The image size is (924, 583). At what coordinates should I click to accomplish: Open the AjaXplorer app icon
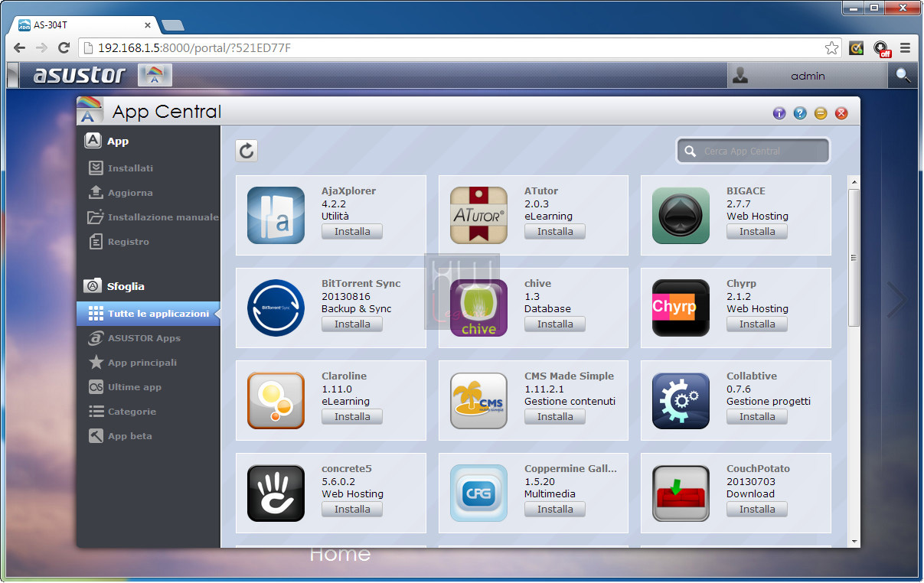tap(276, 216)
